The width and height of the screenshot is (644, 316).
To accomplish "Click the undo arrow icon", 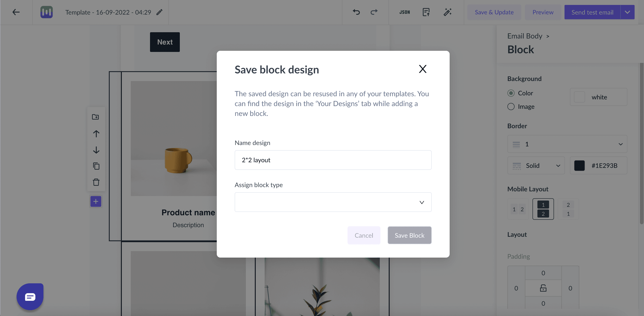I will 356,12.
